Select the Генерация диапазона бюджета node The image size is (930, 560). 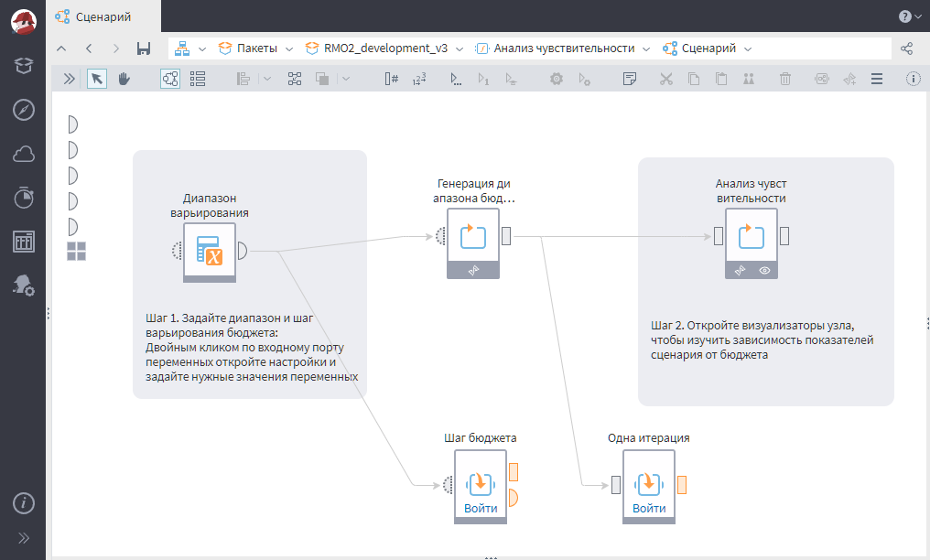tap(473, 243)
